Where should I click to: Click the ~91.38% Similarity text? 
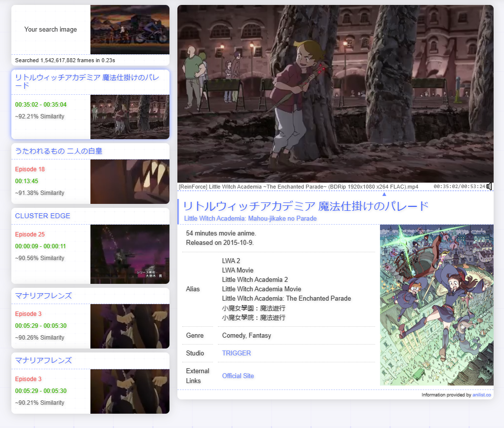tap(40, 193)
